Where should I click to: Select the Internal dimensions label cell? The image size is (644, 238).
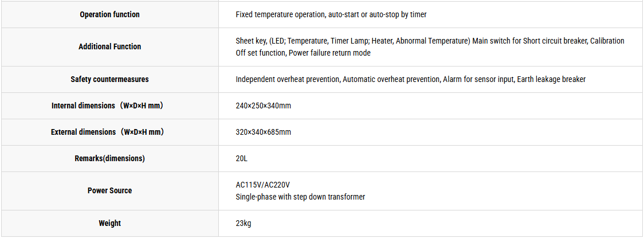(109, 106)
